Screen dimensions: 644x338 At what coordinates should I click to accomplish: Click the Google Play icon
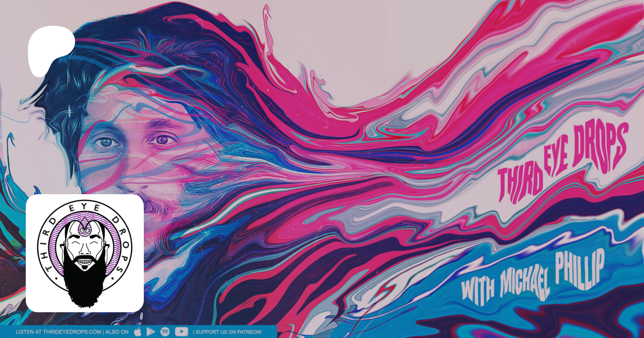coord(151,332)
